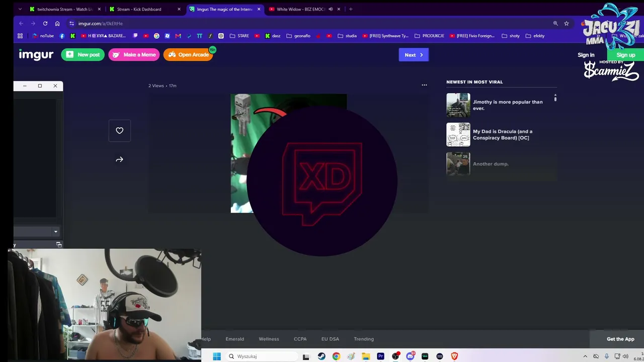Open the Trending footer link
The image size is (644, 362).
point(364,339)
